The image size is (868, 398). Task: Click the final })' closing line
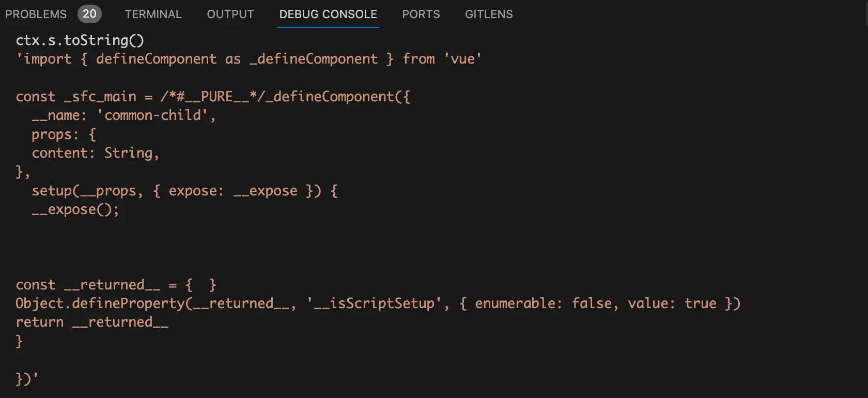pyautogui.click(x=27, y=379)
